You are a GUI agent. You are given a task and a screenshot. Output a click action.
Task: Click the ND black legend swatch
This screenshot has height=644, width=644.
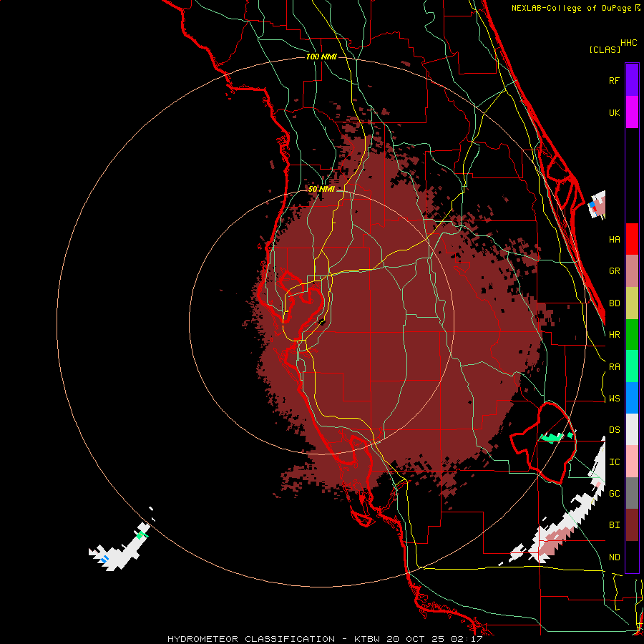pyautogui.click(x=632, y=557)
